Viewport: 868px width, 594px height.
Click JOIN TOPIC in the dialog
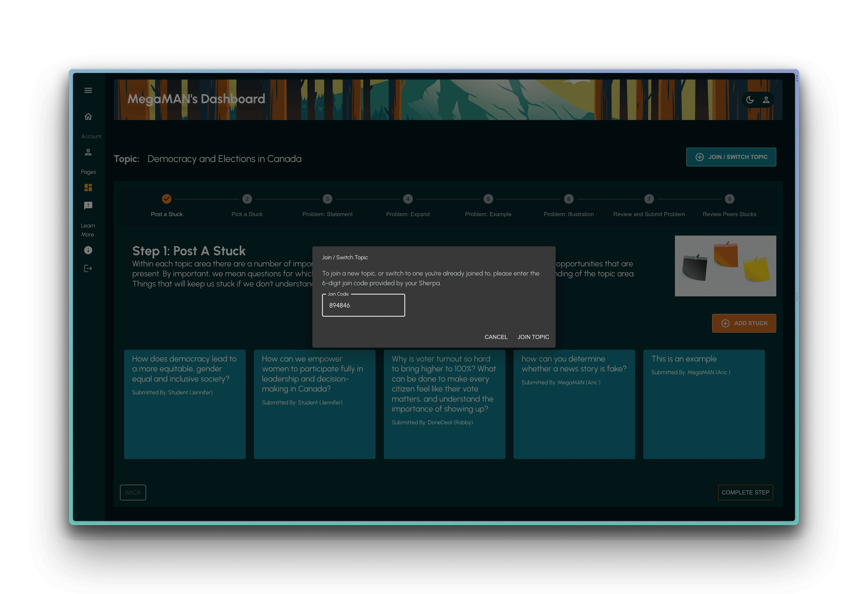[533, 337]
